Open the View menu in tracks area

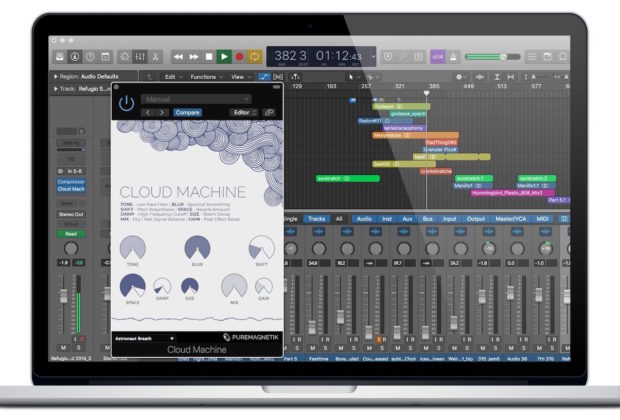click(x=240, y=77)
